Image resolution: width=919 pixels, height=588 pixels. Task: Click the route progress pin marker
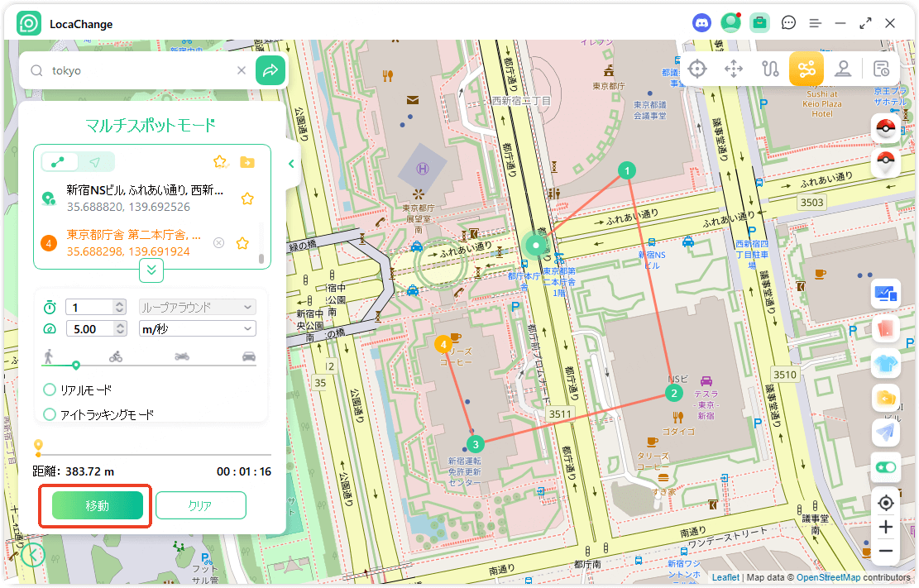38,448
